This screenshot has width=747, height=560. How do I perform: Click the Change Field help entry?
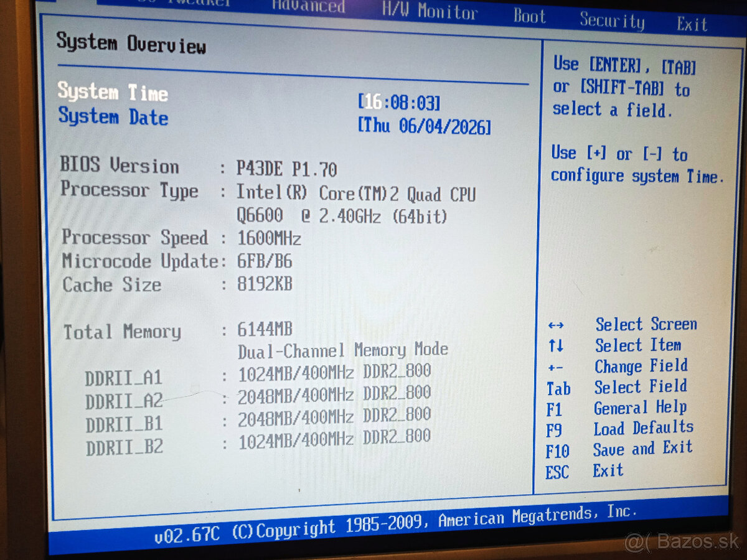pos(641,366)
